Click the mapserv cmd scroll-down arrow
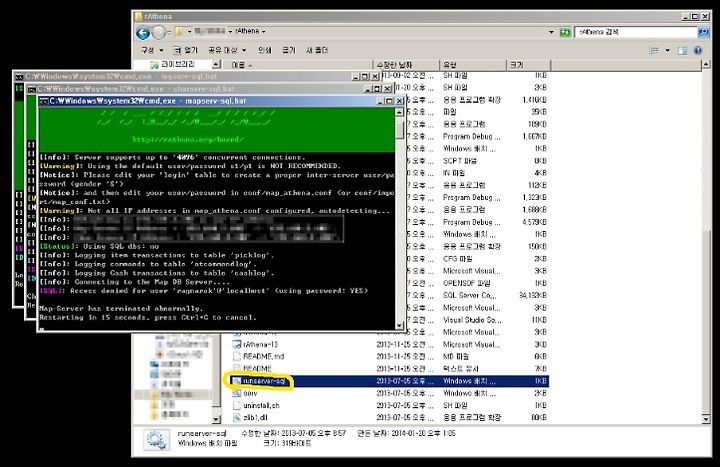Screen dimensions: 720x467 399,325
